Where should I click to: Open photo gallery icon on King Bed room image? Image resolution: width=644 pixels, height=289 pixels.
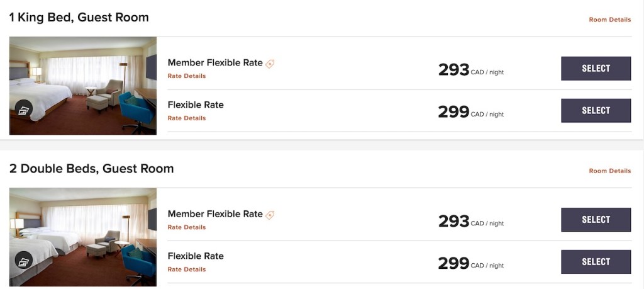(24, 110)
